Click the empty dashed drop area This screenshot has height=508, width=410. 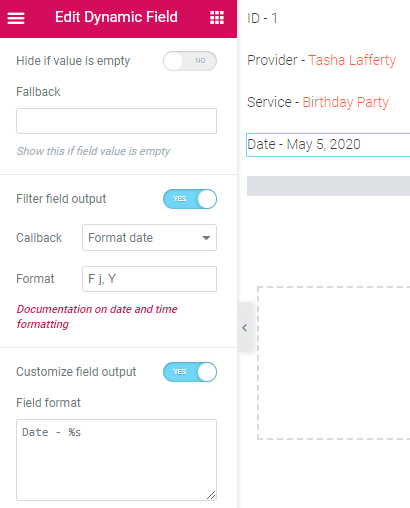pos(334,363)
